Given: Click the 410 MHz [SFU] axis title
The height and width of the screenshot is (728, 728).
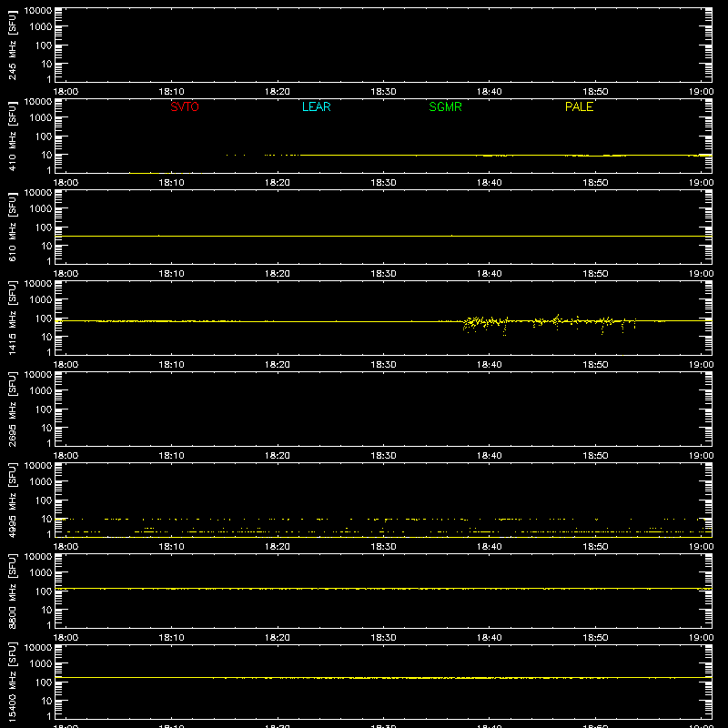Looking at the screenshot, I should point(13,136).
